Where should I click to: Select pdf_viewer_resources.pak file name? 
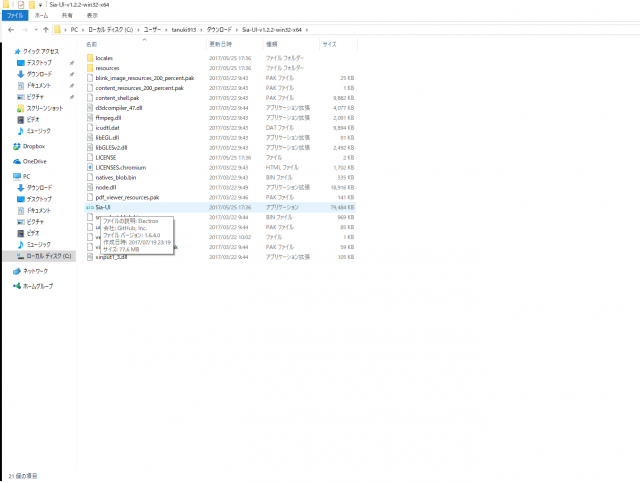[127, 198]
